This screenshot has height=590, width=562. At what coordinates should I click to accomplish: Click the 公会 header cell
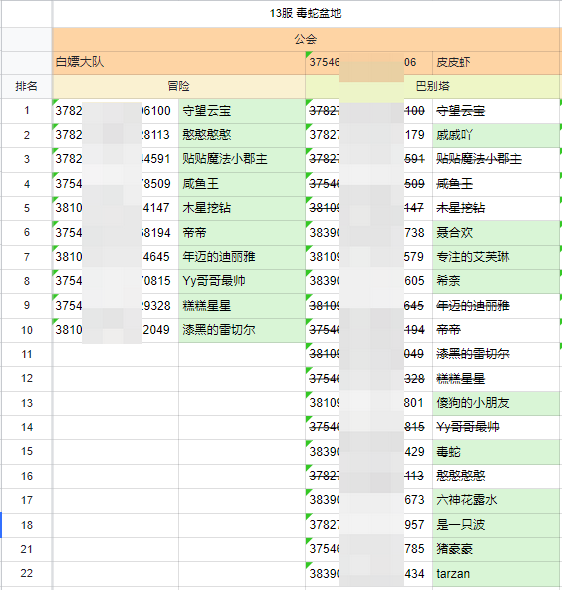305,39
